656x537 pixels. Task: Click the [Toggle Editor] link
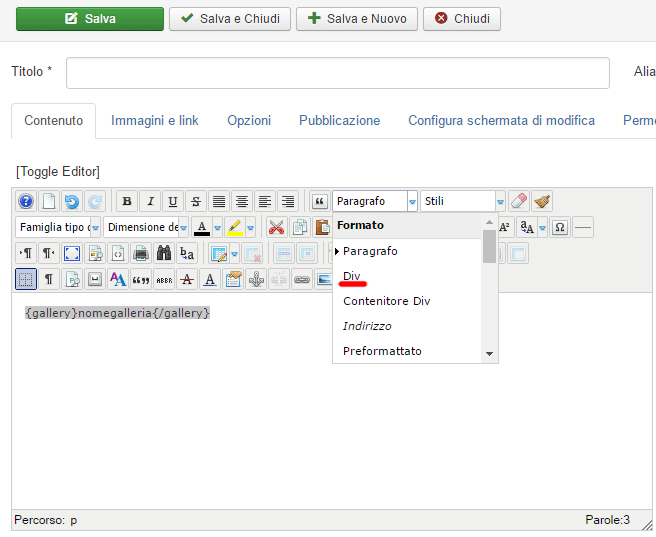pos(58,171)
